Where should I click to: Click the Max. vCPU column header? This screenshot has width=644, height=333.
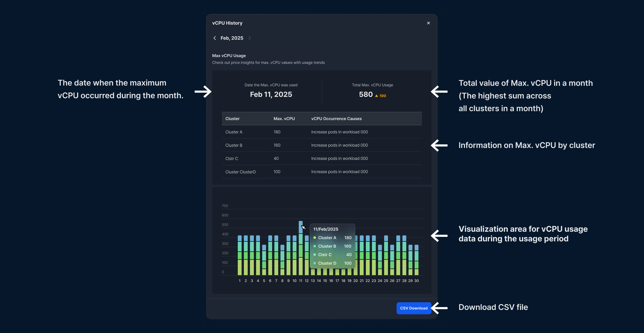click(x=284, y=119)
